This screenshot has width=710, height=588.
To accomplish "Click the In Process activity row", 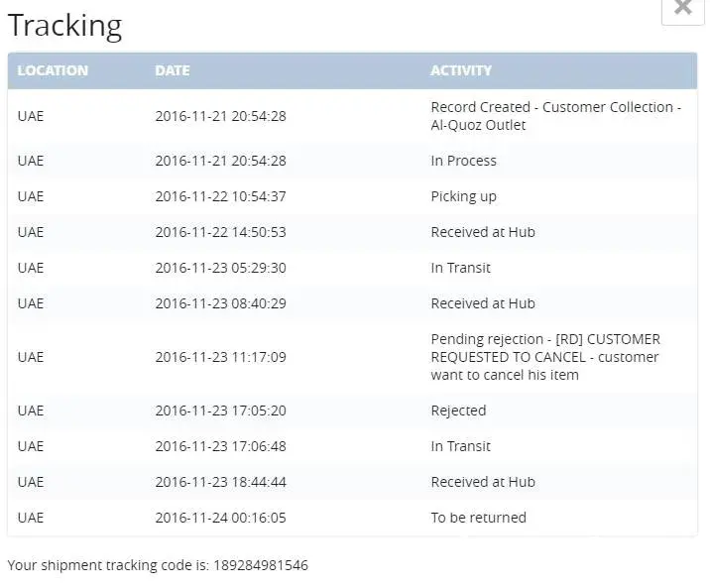I will click(x=463, y=161).
